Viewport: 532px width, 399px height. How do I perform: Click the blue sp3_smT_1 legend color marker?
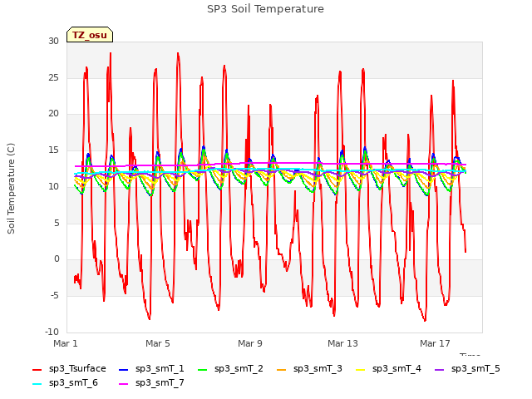(124, 369)
